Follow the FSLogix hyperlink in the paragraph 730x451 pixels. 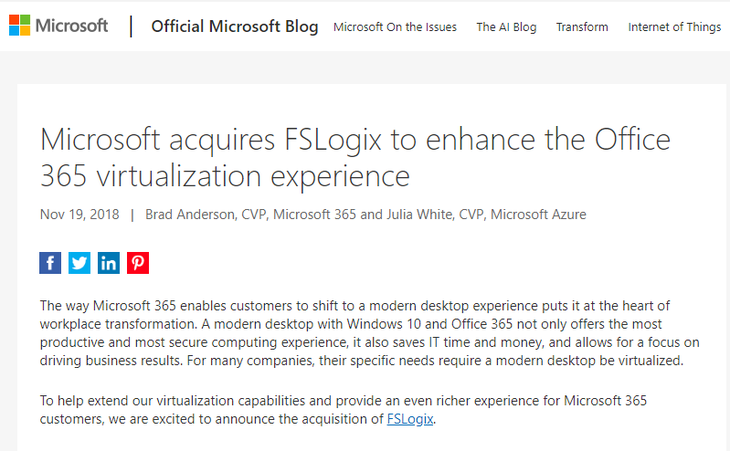410,419
